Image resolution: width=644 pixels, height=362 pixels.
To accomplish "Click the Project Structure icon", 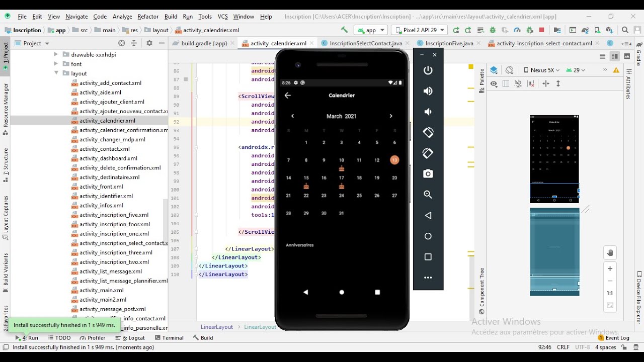I will 557,30.
